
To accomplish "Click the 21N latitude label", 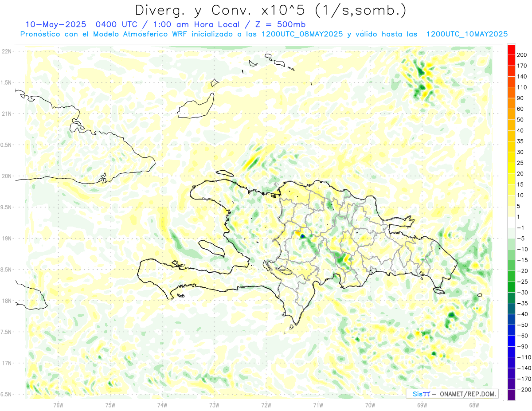I will pyautogui.click(x=6, y=114).
